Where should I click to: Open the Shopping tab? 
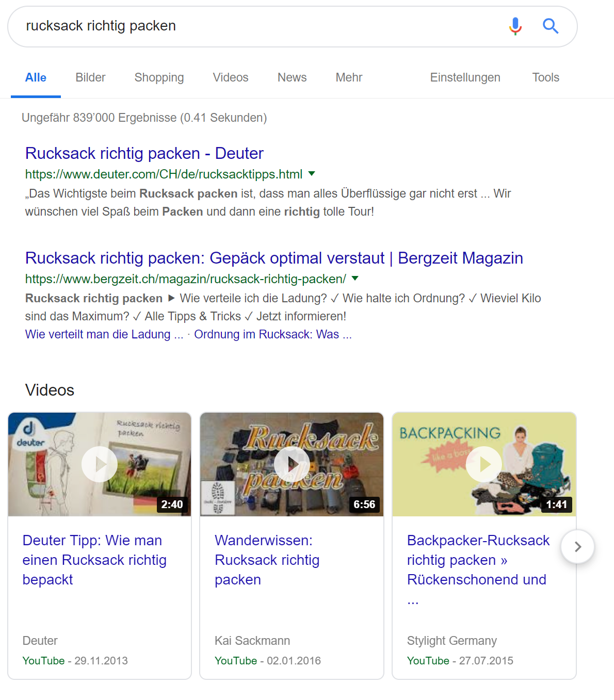[159, 77]
